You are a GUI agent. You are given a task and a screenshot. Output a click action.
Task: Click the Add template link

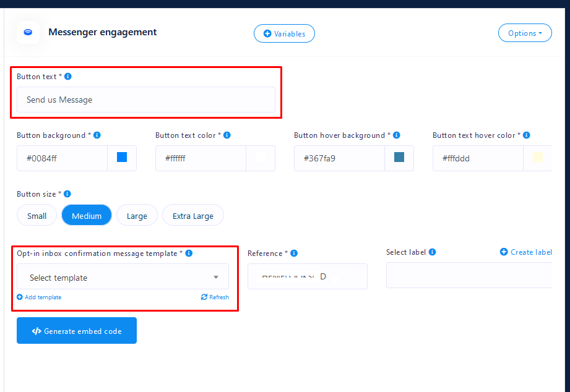[x=40, y=297]
